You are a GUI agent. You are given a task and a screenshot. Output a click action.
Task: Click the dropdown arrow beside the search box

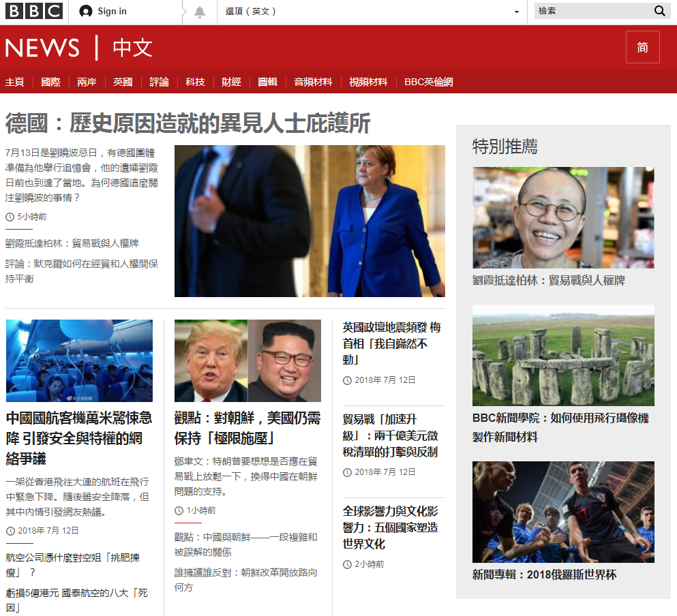(517, 12)
